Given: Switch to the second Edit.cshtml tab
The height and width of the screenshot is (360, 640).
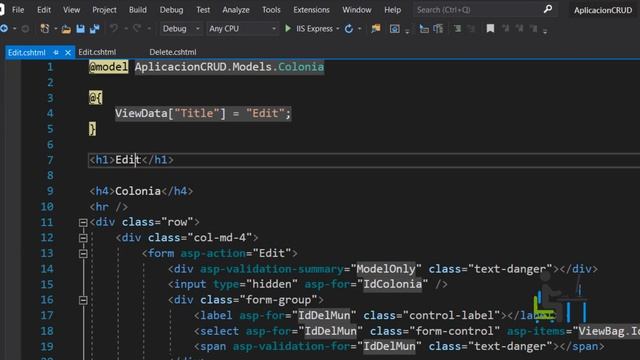Looking at the screenshot, I should point(97,52).
